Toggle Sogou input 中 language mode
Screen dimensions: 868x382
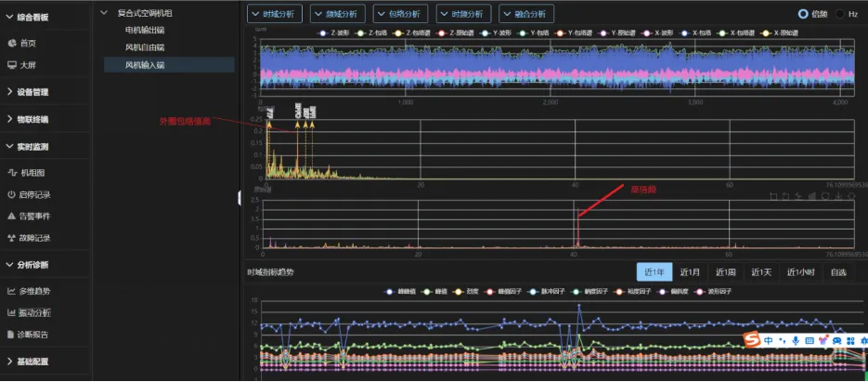(769, 340)
